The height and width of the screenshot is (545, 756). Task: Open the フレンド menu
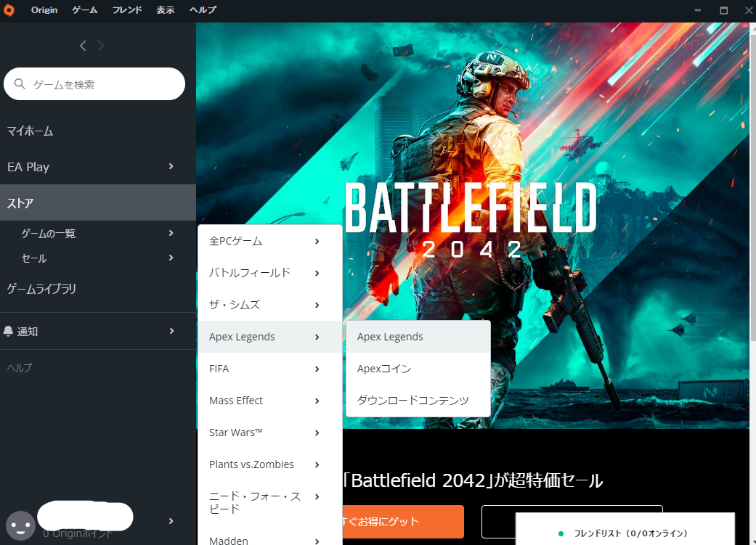127,9
